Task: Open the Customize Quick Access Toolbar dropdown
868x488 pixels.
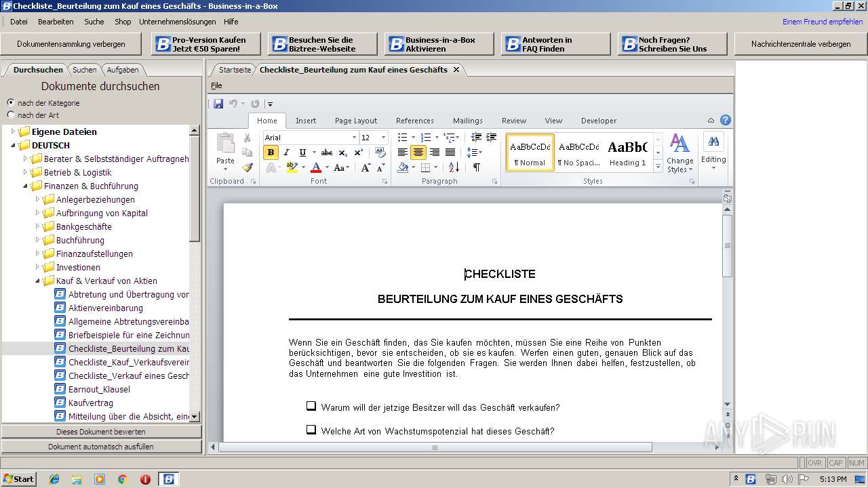Action: [x=270, y=104]
